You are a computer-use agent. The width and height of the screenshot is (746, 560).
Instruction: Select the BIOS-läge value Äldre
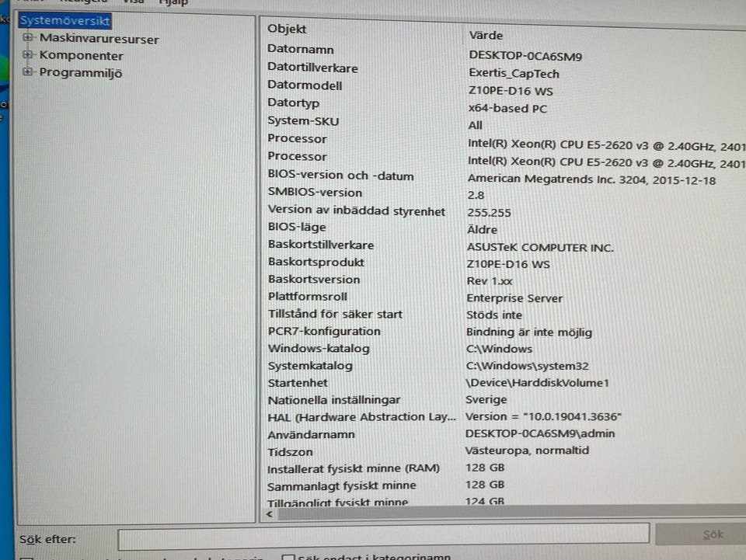point(482,229)
